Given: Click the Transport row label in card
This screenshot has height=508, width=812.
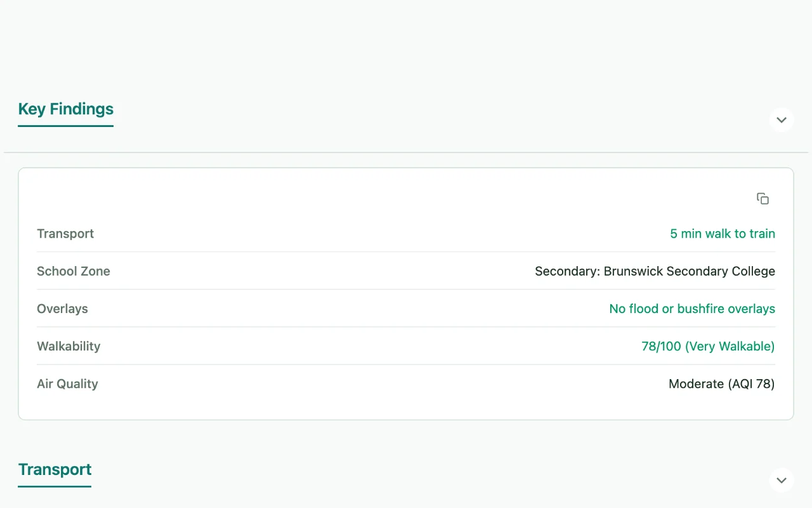Looking at the screenshot, I should [65, 234].
